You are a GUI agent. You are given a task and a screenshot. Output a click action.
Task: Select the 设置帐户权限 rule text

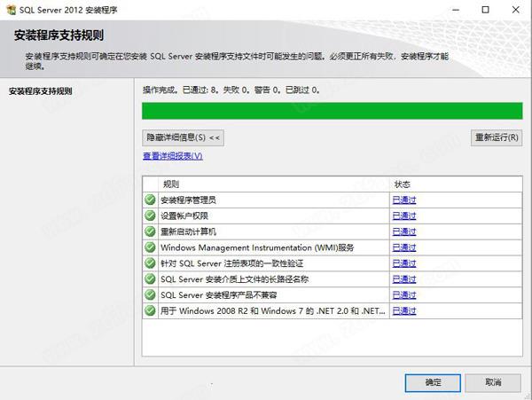pyautogui.click(x=184, y=216)
